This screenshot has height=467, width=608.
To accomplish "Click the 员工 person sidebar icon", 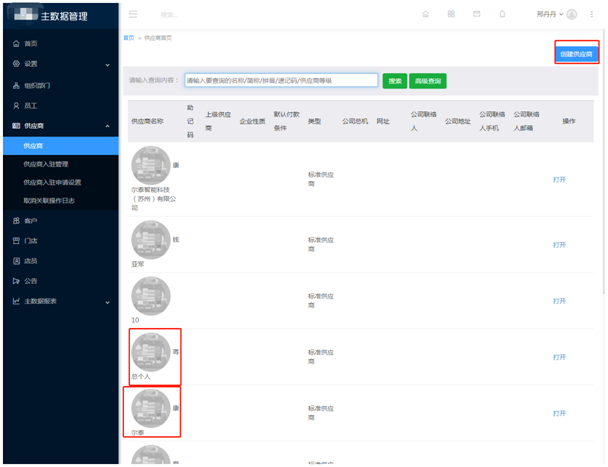I will (x=16, y=106).
